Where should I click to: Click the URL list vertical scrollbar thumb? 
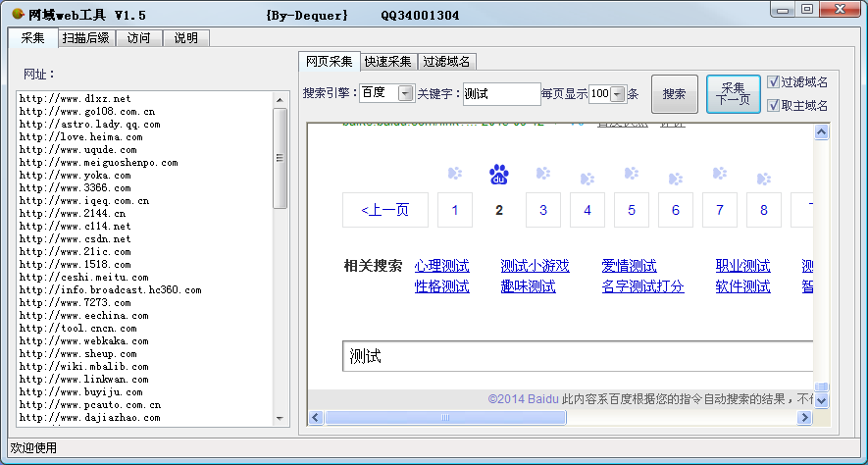281,158
